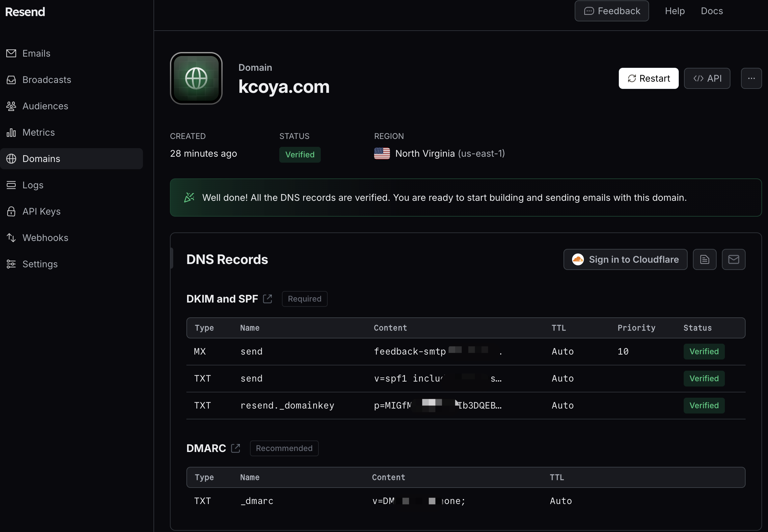Open the DMARC external link icon
Screen dimensions: 768x532
click(235, 448)
